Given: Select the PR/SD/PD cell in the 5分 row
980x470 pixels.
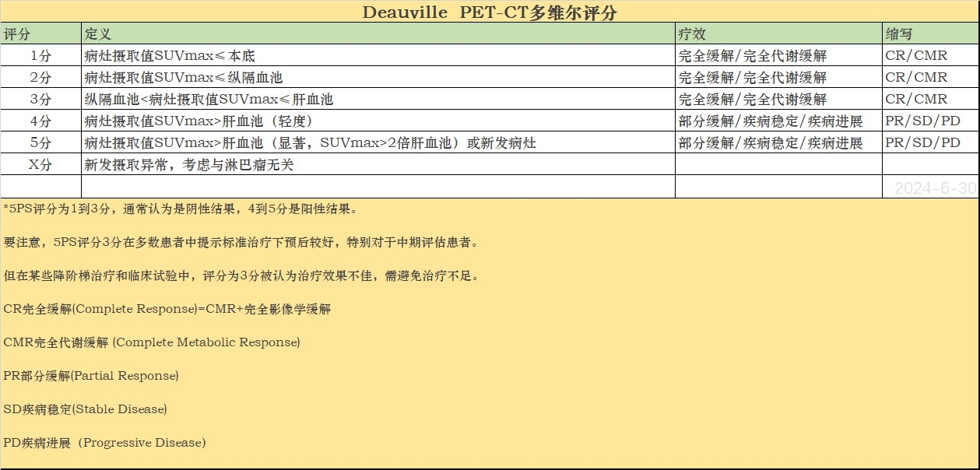Looking at the screenshot, I should click(x=930, y=143).
